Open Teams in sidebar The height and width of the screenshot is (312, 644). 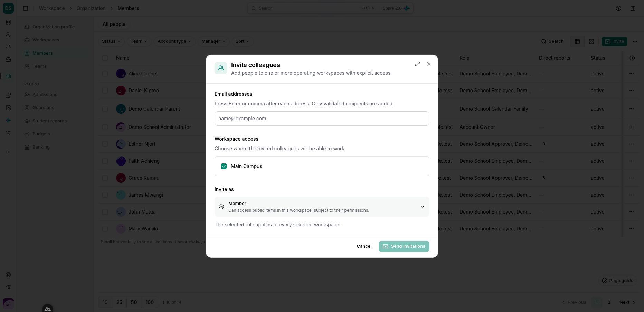pyautogui.click(x=39, y=66)
